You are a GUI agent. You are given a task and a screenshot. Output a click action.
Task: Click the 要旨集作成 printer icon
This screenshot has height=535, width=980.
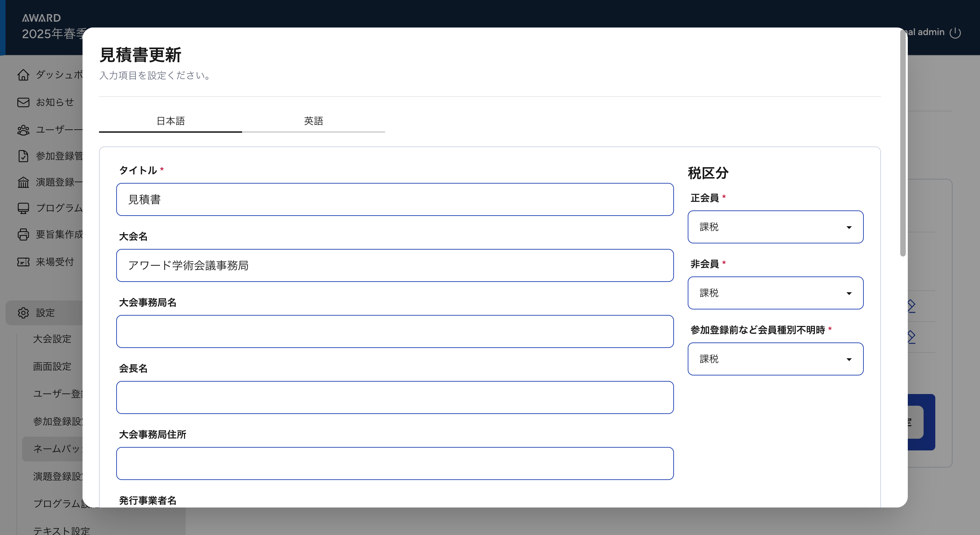click(x=23, y=234)
